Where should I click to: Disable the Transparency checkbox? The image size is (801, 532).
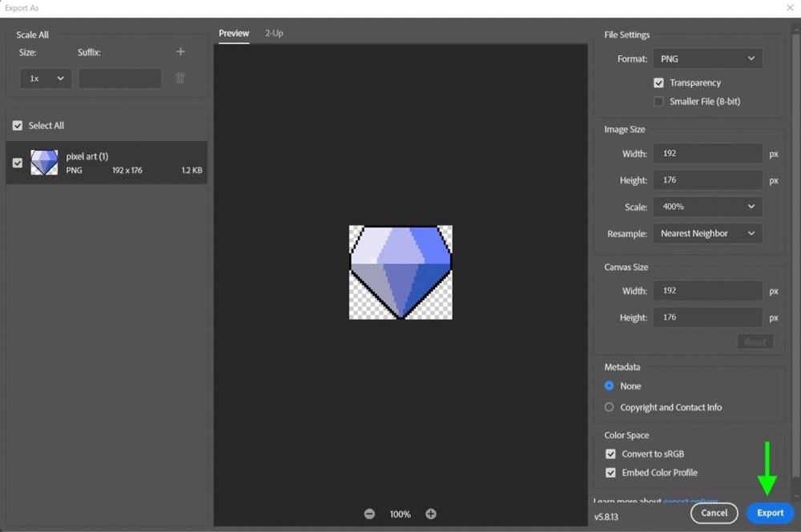pos(658,83)
